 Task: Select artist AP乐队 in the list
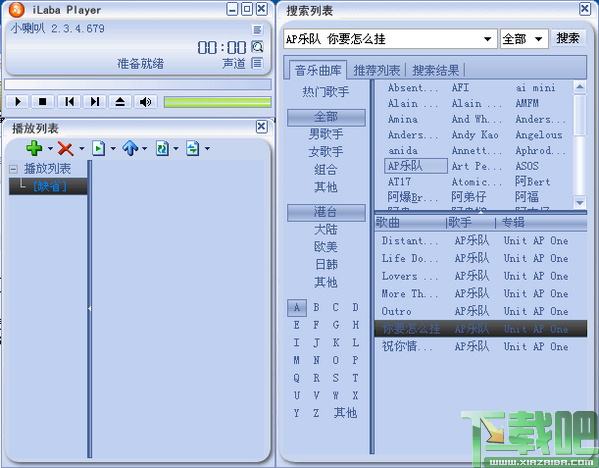[415, 166]
